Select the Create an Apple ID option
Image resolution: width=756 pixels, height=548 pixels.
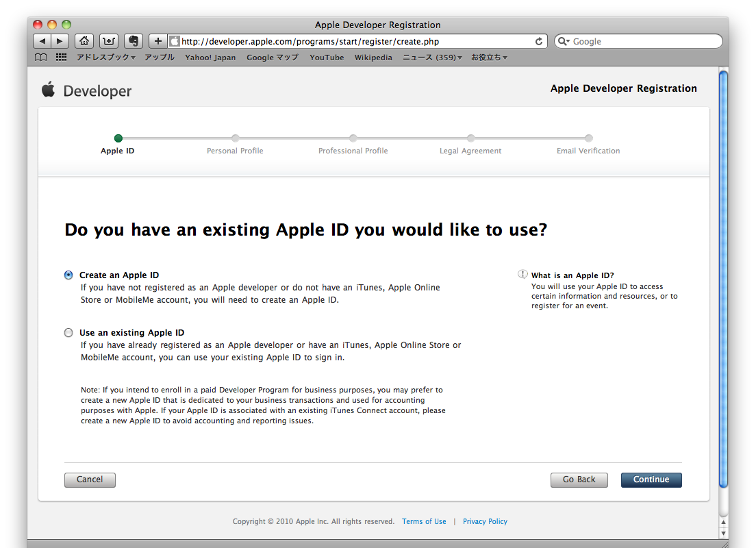pyautogui.click(x=68, y=275)
